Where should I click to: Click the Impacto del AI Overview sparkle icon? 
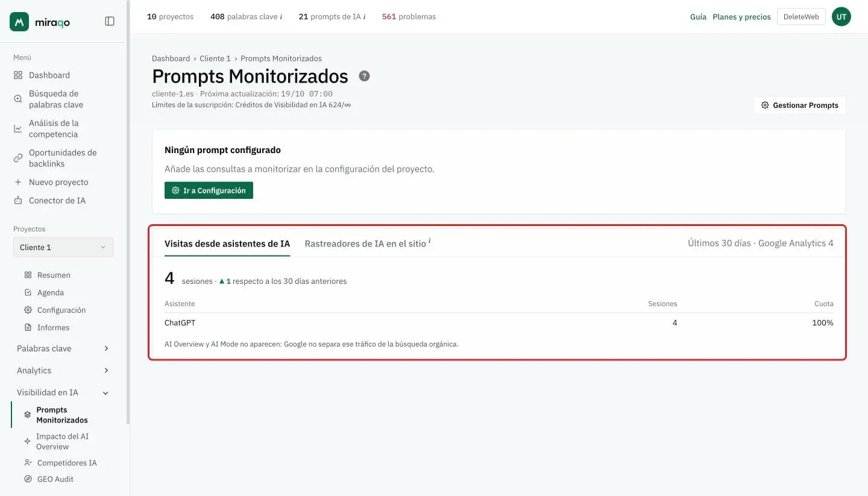click(27, 441)
